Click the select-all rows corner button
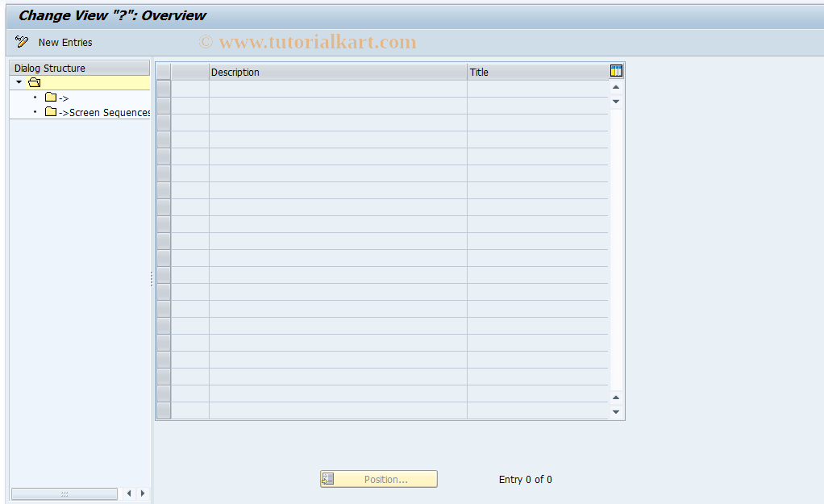Screen dimensions: 824x504 (164, 72)
